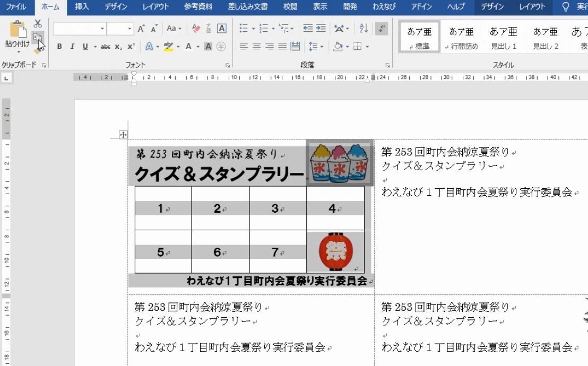
Task: Apply bold formatting with the B icon
Action: click(x=59, y=46)
